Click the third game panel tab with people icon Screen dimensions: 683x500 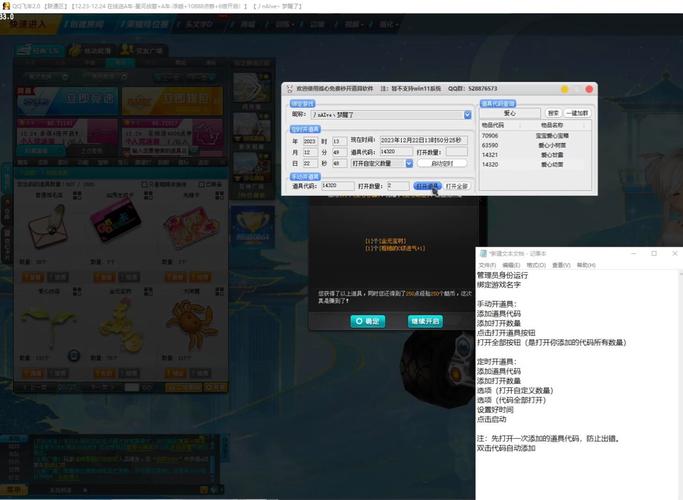143,51
